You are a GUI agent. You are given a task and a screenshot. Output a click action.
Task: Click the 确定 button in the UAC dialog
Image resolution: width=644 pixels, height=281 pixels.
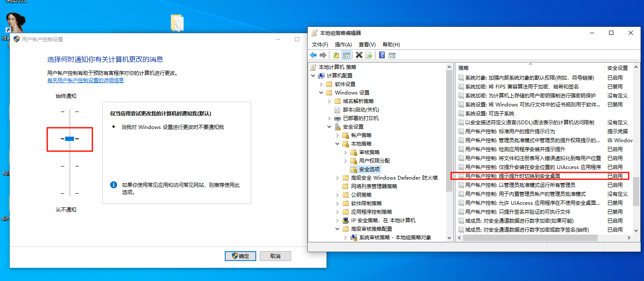240,256
